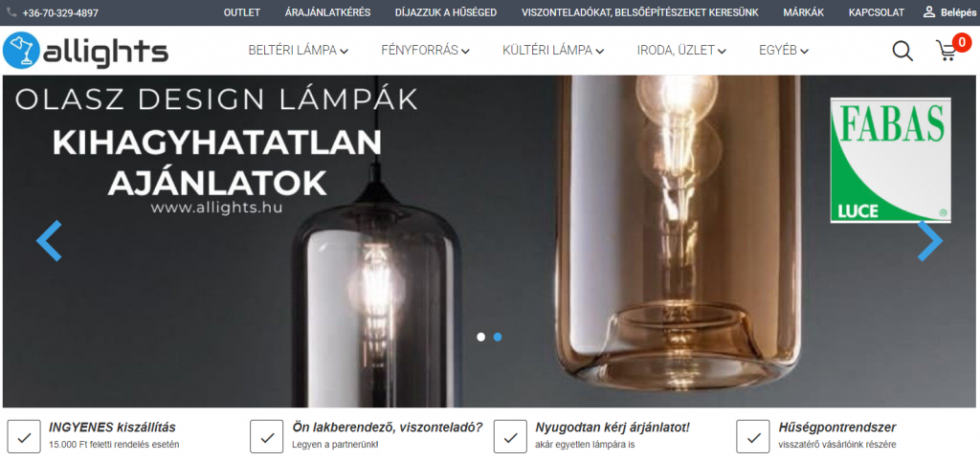Open the MÁRKÁK menu item
This screenshot has height=461, width=980.
tap(803, 12)
